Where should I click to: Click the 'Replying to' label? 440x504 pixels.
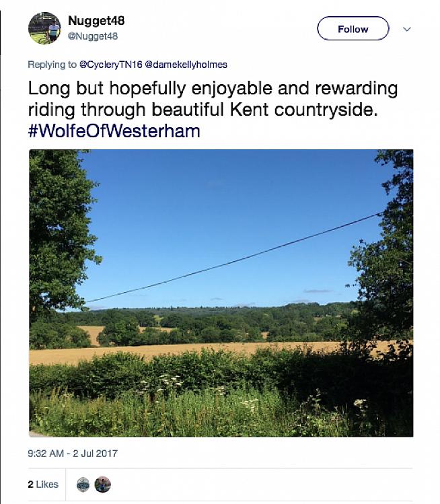[52, 65]
